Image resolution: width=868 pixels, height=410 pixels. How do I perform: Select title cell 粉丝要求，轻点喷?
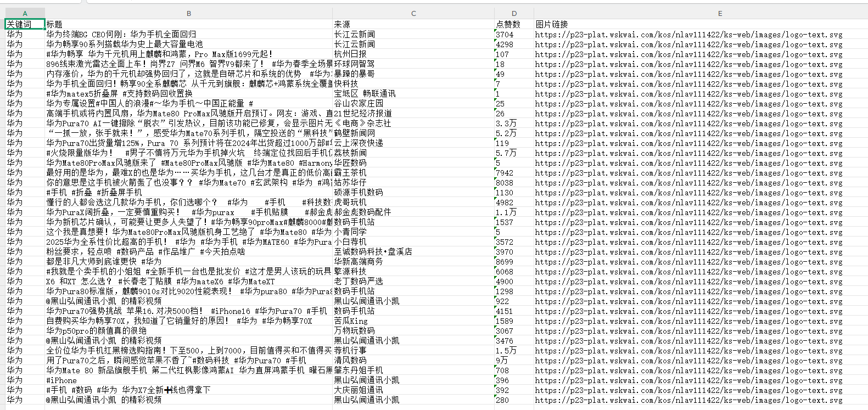(189, 251)
